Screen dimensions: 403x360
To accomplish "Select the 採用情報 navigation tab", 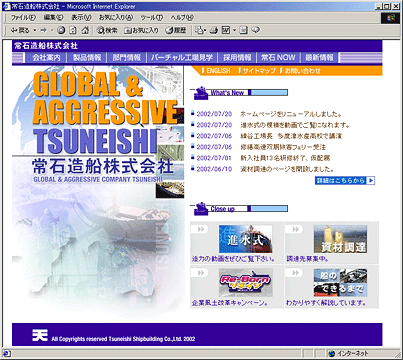I will (237, 58).
